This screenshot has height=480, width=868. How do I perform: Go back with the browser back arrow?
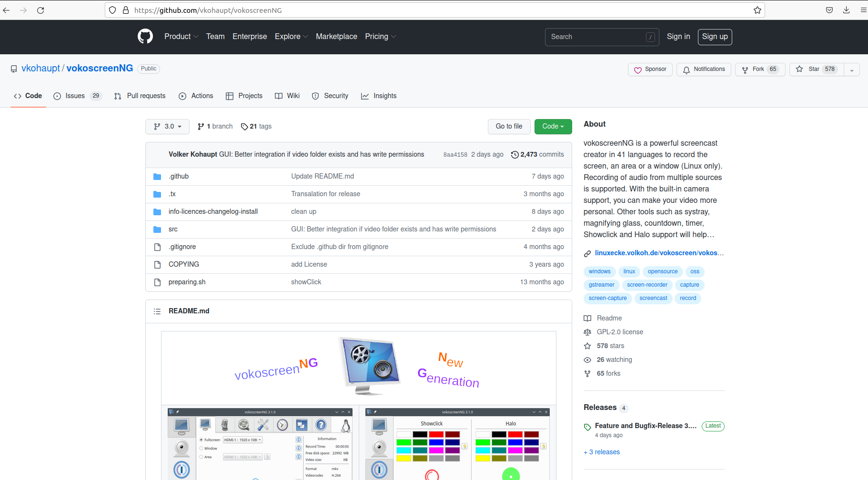click(6, 10)
